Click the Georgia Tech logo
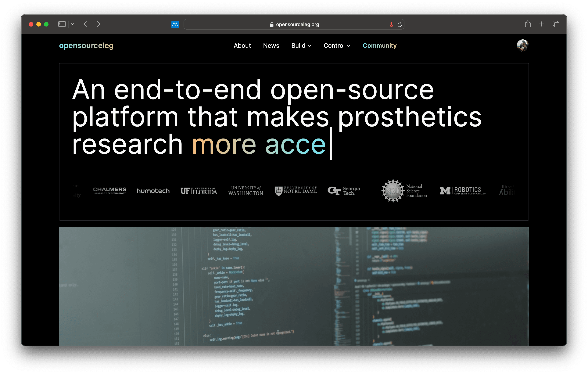This screenshot has height=374, width=588. click(344, 191)
